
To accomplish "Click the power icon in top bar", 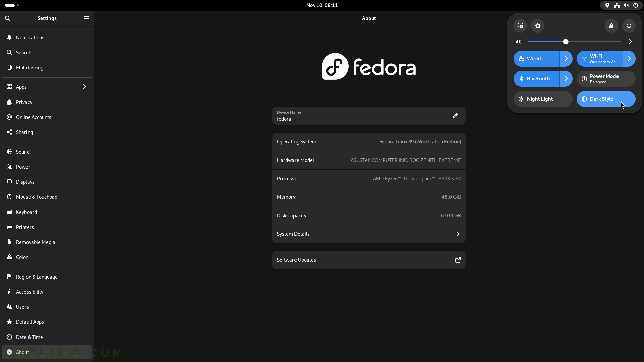I will click(636, 5).
